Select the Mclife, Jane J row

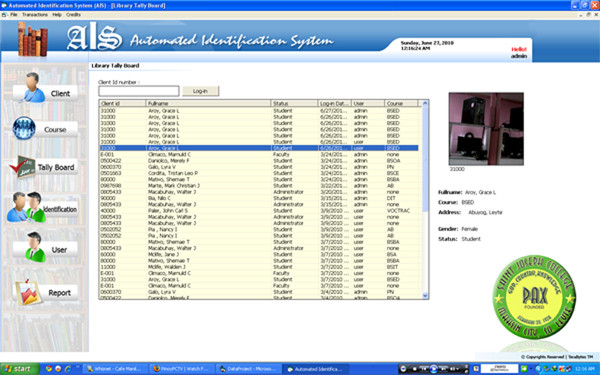click(x=259, y=254)
